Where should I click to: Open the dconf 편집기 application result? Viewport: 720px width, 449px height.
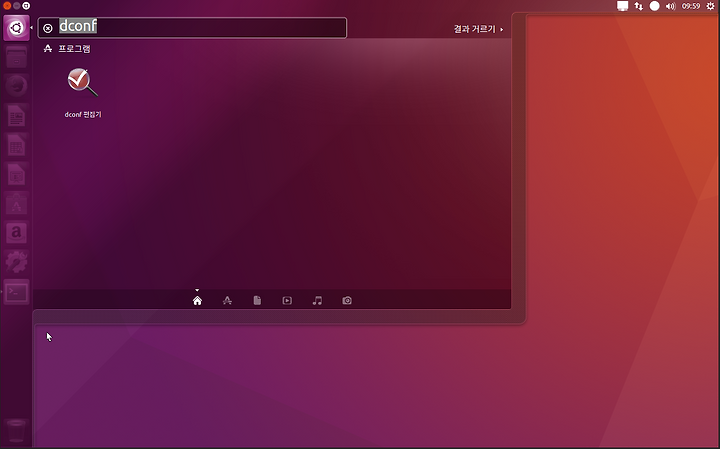click(83, 93)
